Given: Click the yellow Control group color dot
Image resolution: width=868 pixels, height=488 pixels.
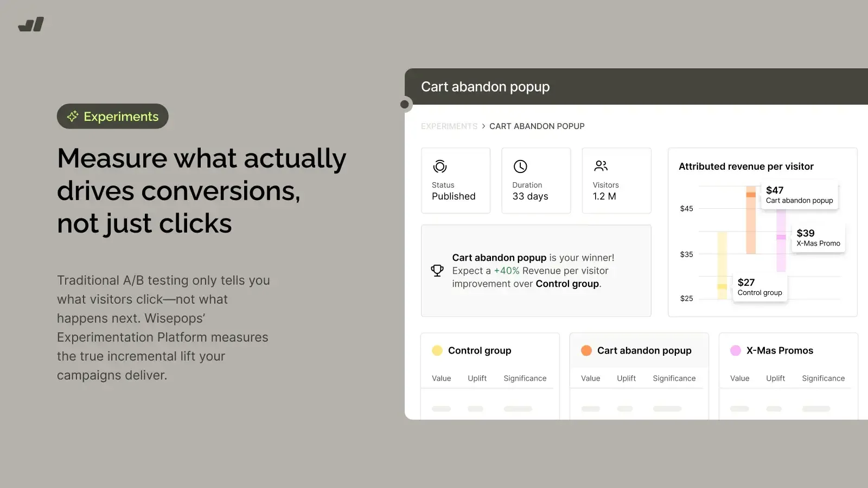Looking at the screenshot, I should point(437,350).
